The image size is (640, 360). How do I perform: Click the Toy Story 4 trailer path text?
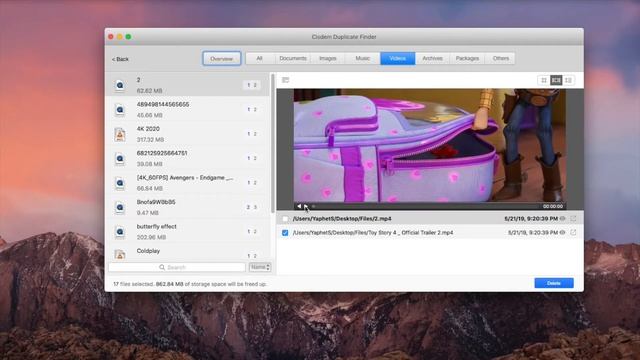(x=373, y=233)
